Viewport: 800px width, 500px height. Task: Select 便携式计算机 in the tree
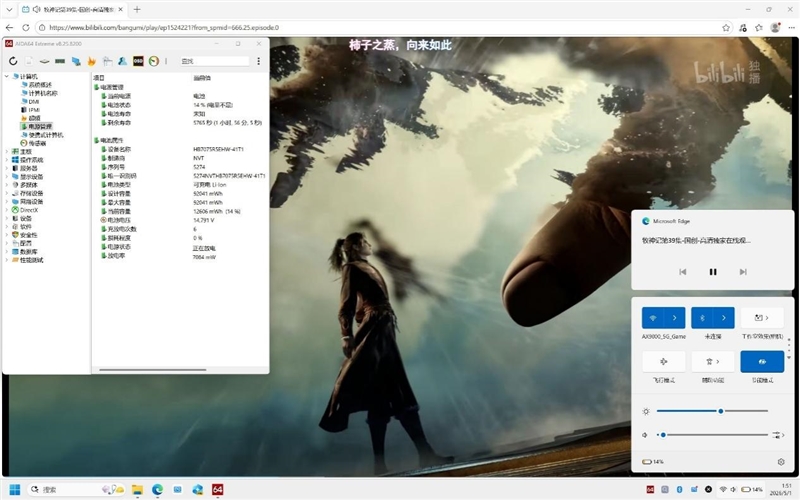(x=46, y=135)
